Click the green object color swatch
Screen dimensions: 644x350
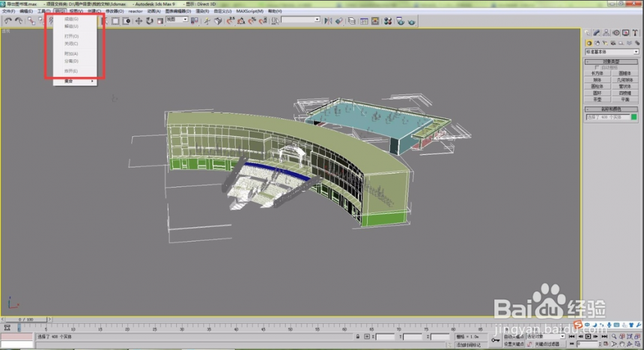[x=634, y=117]
